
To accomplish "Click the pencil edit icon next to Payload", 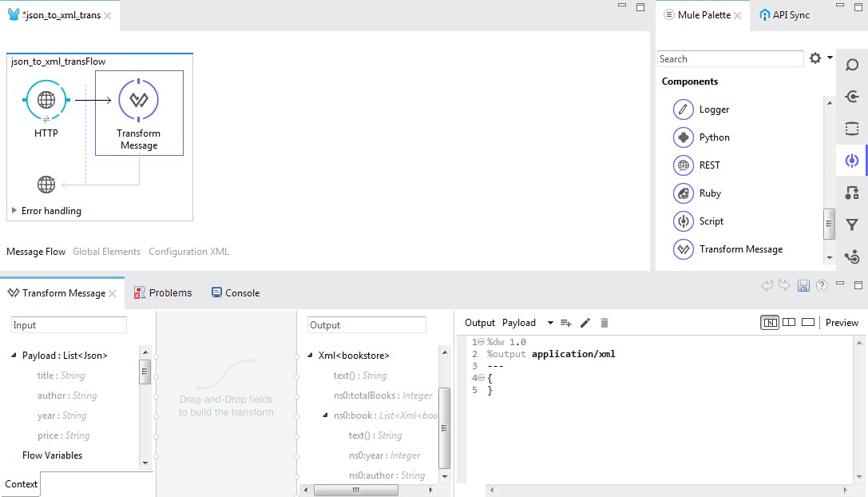I will (x=585, y=323).
